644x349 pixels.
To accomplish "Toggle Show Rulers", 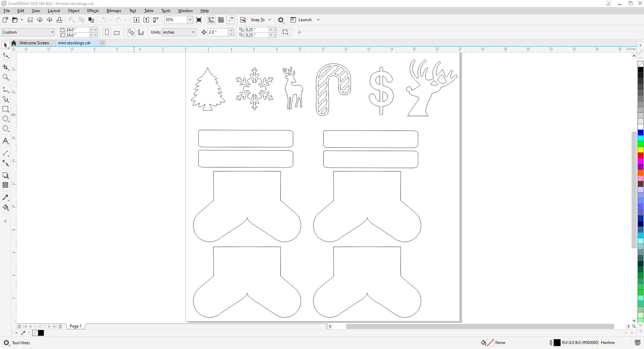I will click(x=211, y=20).
